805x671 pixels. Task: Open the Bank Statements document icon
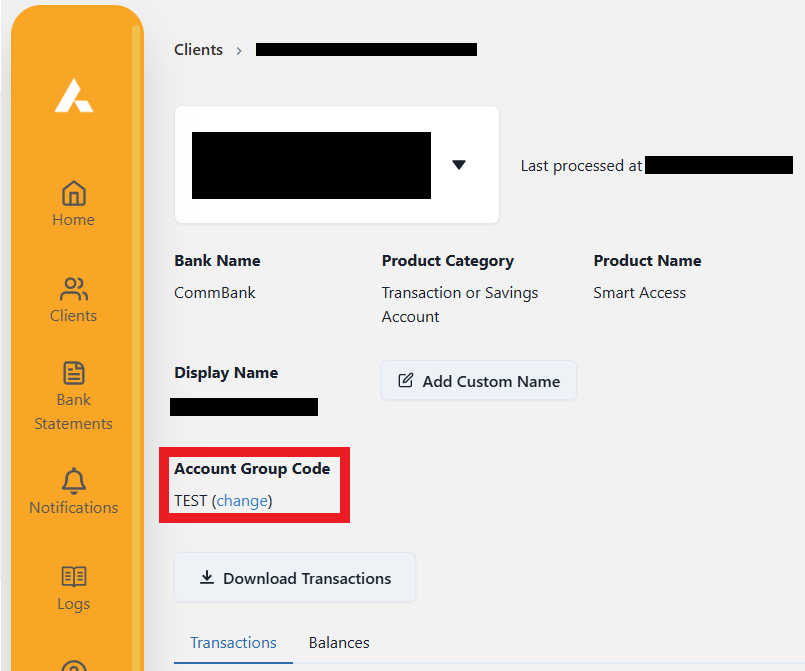click(x=74, y=373)
